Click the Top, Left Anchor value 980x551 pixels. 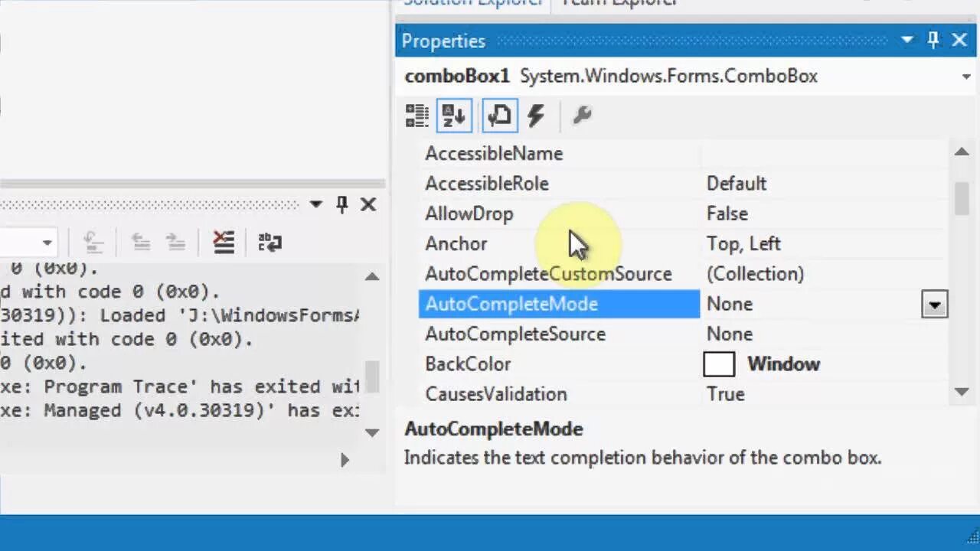743,244
